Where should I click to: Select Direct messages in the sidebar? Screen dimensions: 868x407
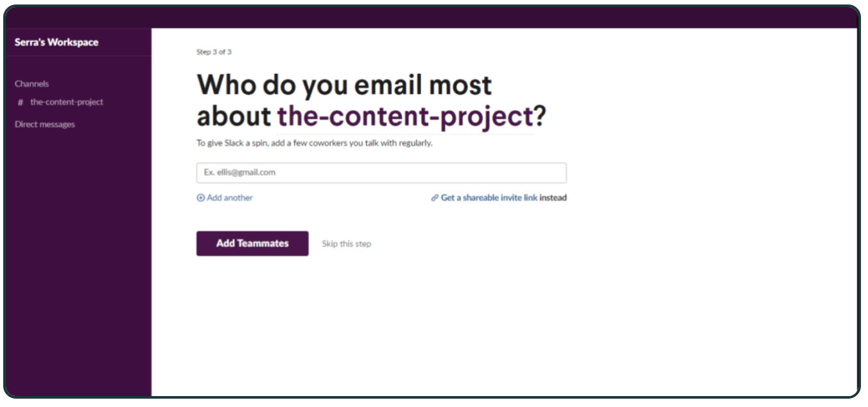[x=45, y=125]
